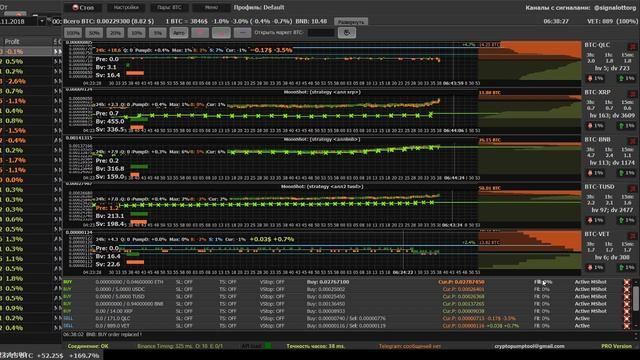
Task: Click red down 1% button for BTC-QLC
Action: tap(595, 78)
